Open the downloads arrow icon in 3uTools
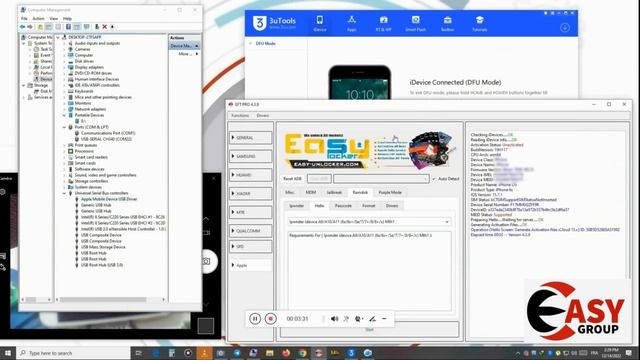Viewport: 640px width, 360px height. (565, 27)
